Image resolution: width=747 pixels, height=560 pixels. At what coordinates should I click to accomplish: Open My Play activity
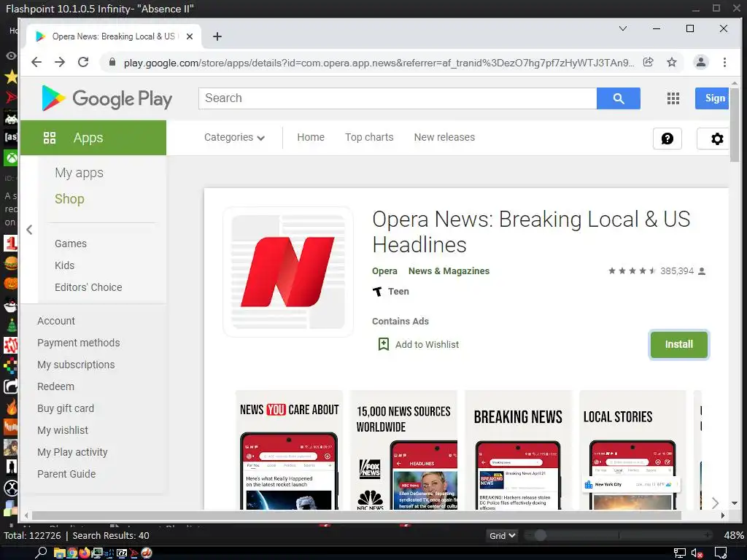72,452
